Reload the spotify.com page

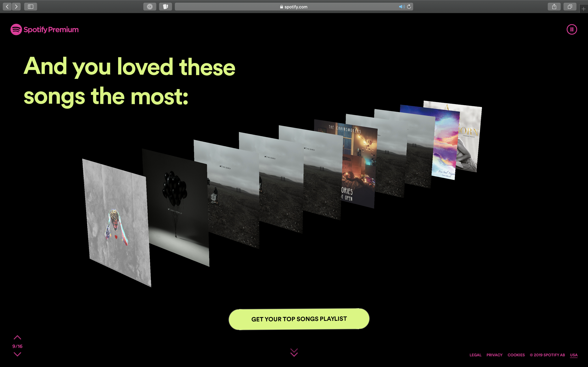pyautogui.click(x=409, y=7)
